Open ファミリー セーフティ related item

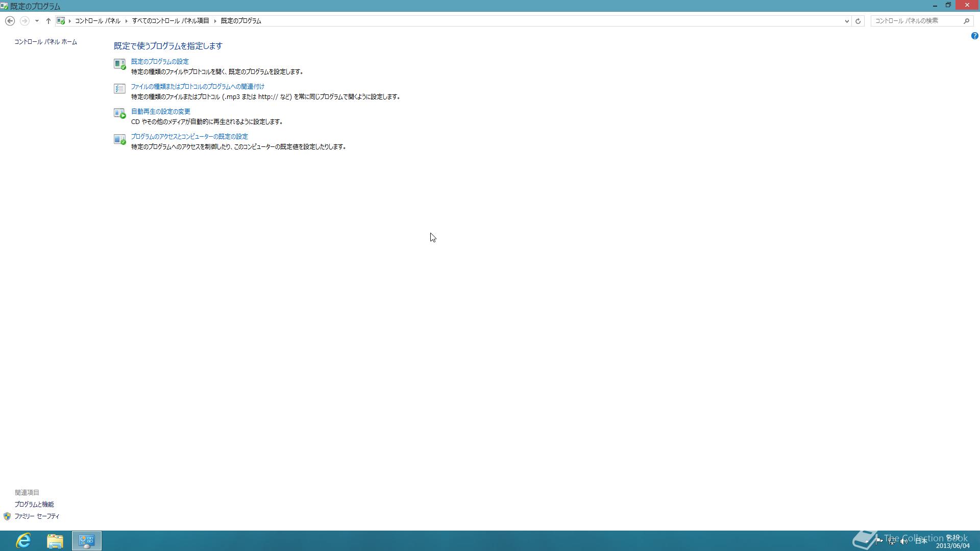(x=37, y=516)
